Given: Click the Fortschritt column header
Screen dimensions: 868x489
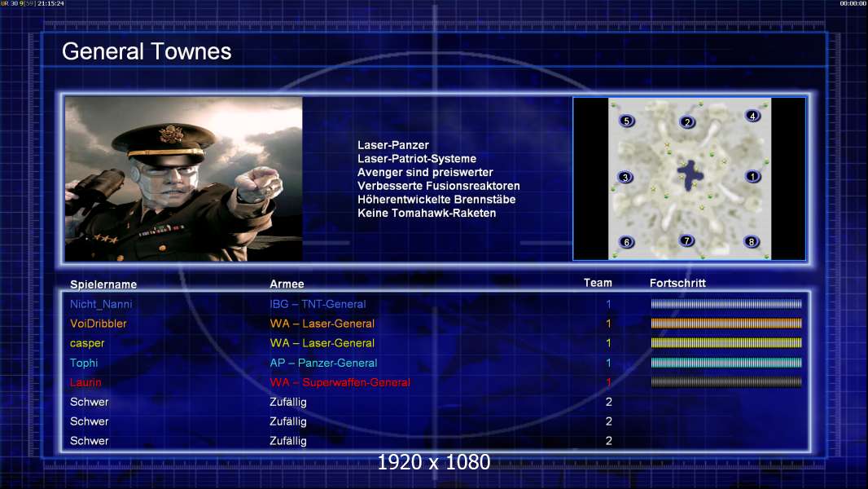Looking at the screenshot, I should pos(677,283).
